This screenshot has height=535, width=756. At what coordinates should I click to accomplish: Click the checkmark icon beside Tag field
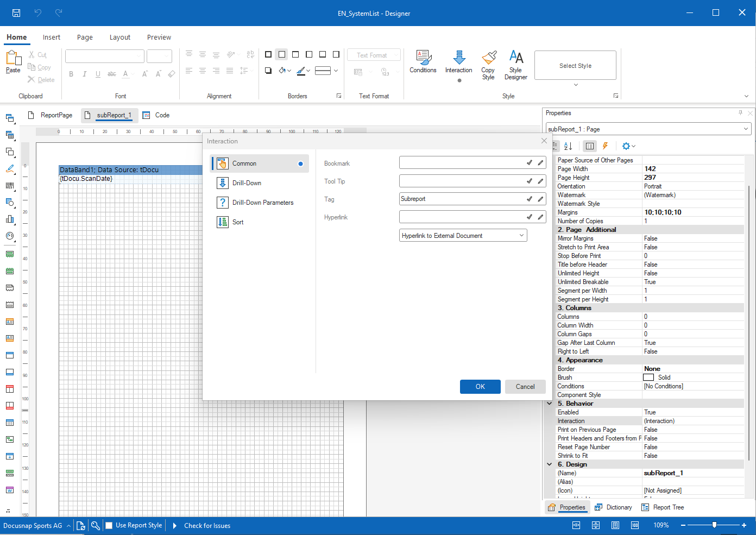coord(530,199)
